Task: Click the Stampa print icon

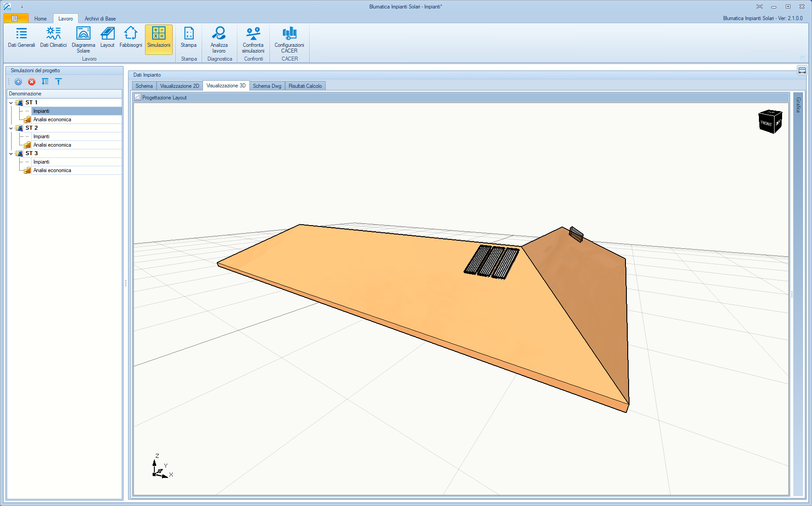Action: 189,37
